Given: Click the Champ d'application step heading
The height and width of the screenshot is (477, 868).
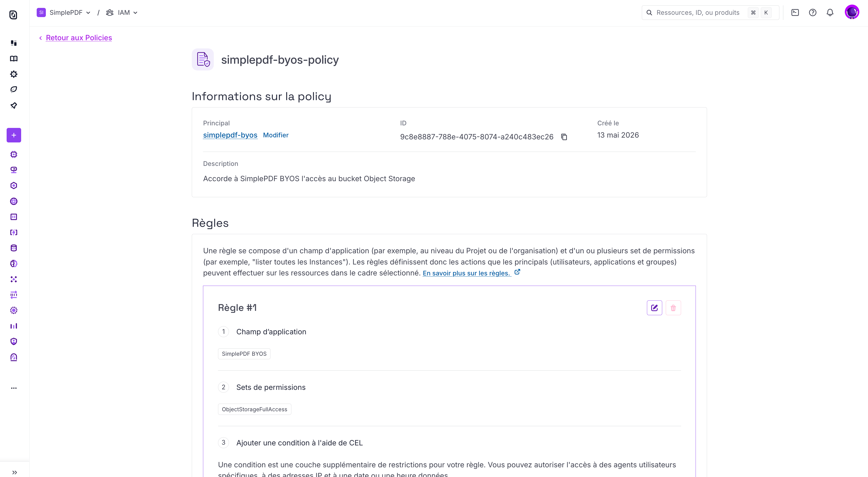Looking at the screenshot, I should (271, 332).
